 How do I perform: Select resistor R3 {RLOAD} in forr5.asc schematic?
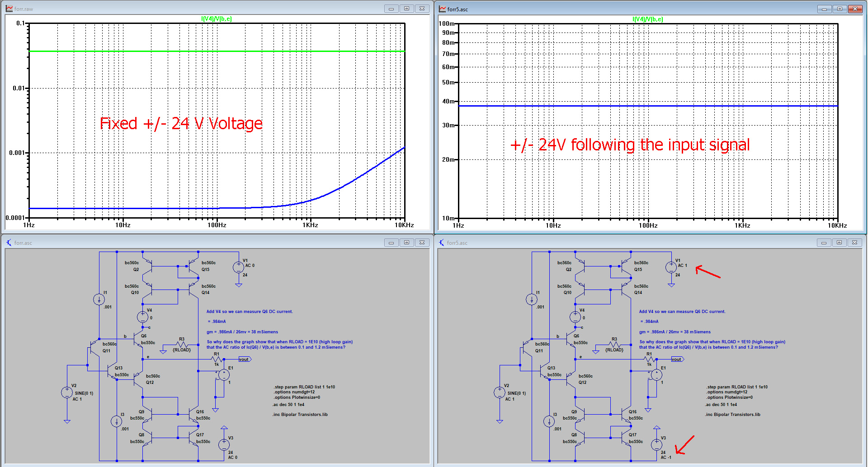point(614,344)
